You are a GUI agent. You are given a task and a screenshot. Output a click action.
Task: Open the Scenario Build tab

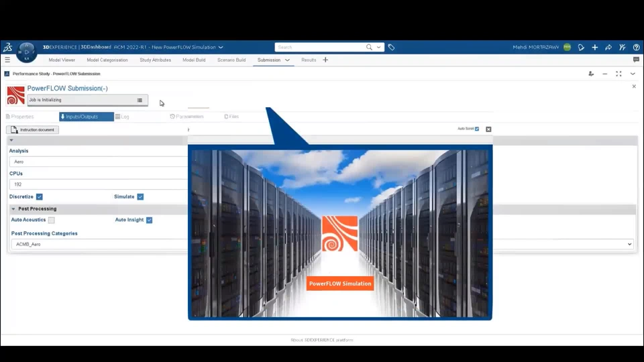[231, 60]
